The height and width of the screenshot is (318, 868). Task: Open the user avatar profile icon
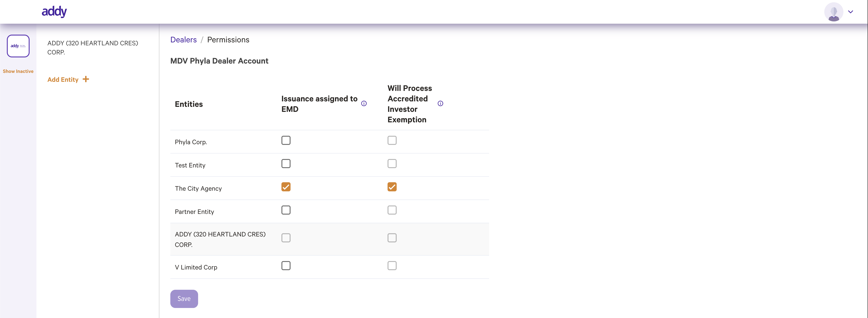834,12
